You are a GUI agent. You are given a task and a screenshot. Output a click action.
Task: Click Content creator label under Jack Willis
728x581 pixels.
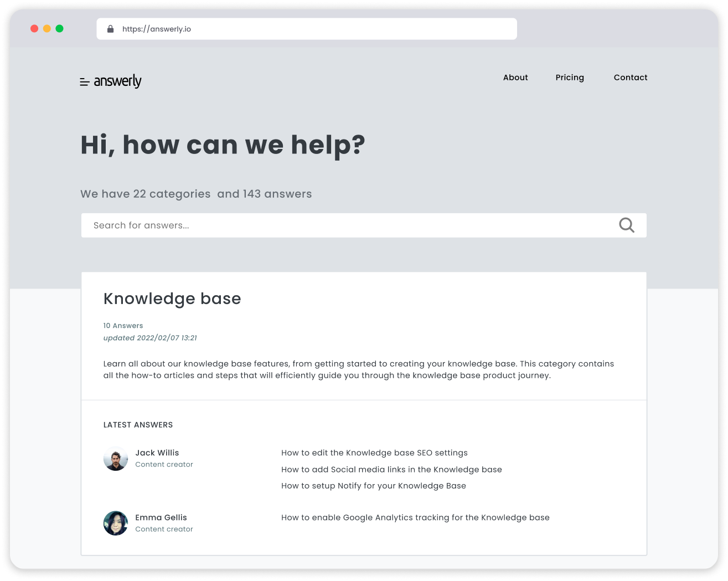[x=164, y=465]
